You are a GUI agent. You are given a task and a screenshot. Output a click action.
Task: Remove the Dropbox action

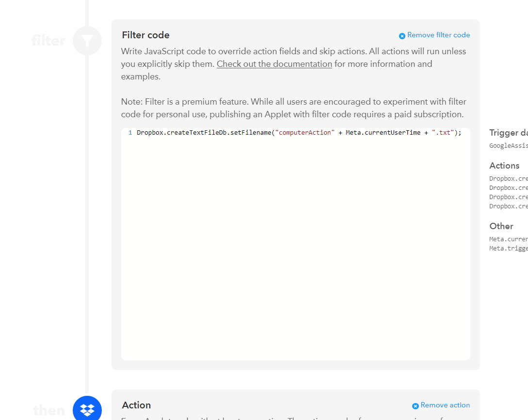[x=445, y=405]
